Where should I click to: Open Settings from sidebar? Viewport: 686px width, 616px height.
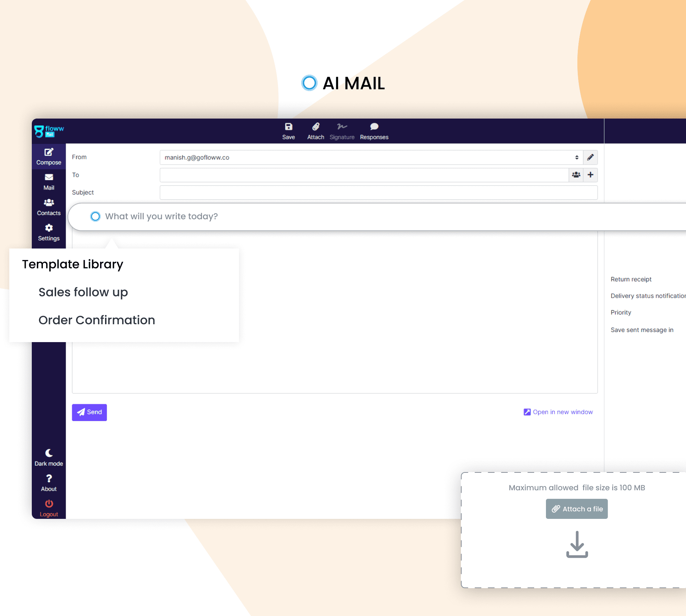pos(48,232)
